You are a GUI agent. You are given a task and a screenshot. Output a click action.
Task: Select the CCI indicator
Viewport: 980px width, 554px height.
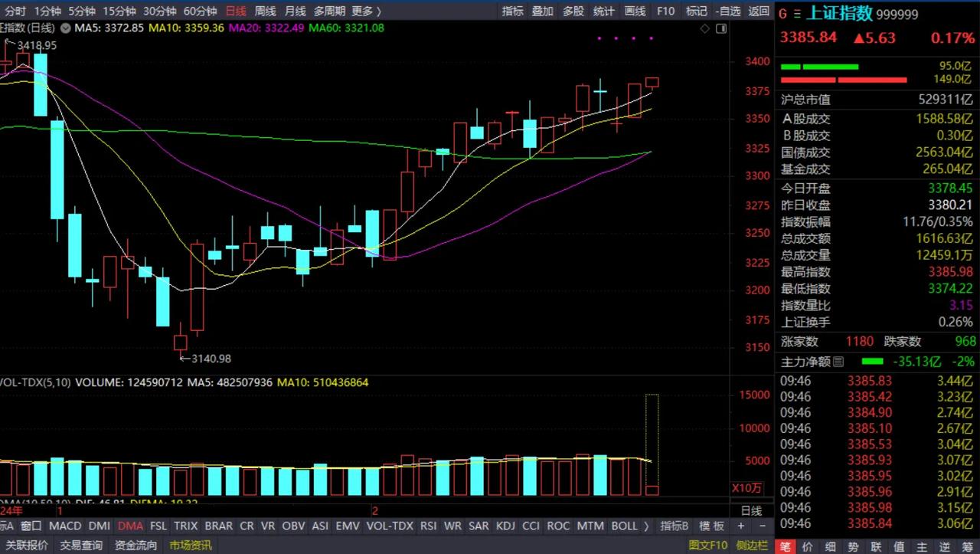point(531,526)
